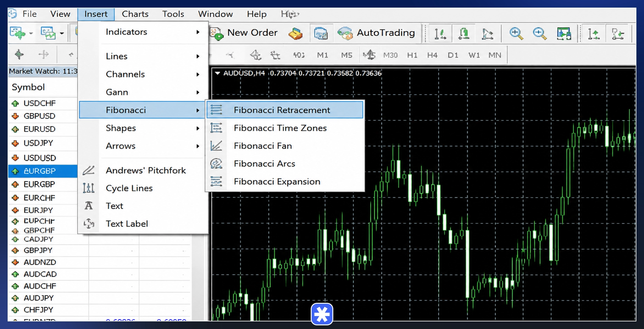The image size is (644, 329).
Task: Select the USDJPY symbol row
Action: [43, 143]
